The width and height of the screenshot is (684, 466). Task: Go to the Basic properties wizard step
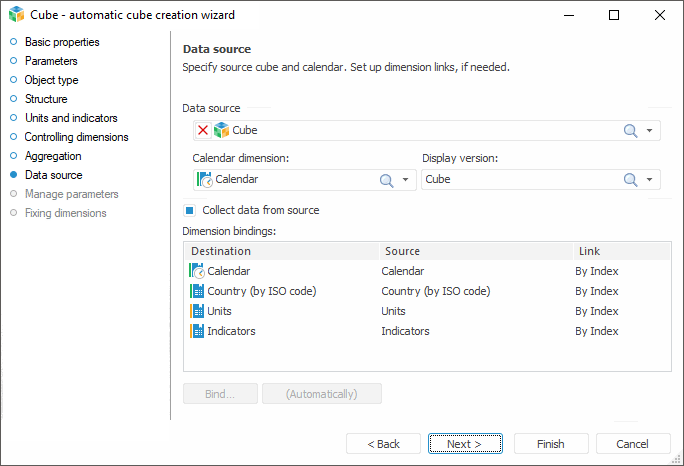click(x=62, y=42)
